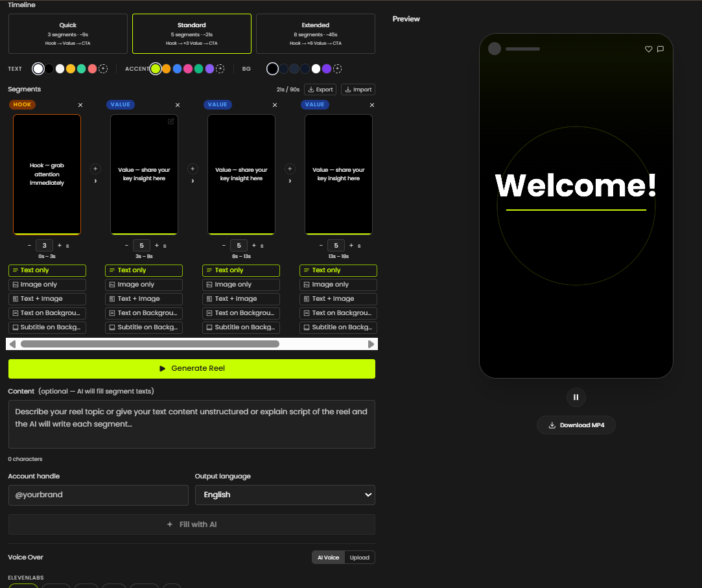Choose Text only for third Value segment
The width and height of the screenshot is (702, 588).
coord(338,270)
